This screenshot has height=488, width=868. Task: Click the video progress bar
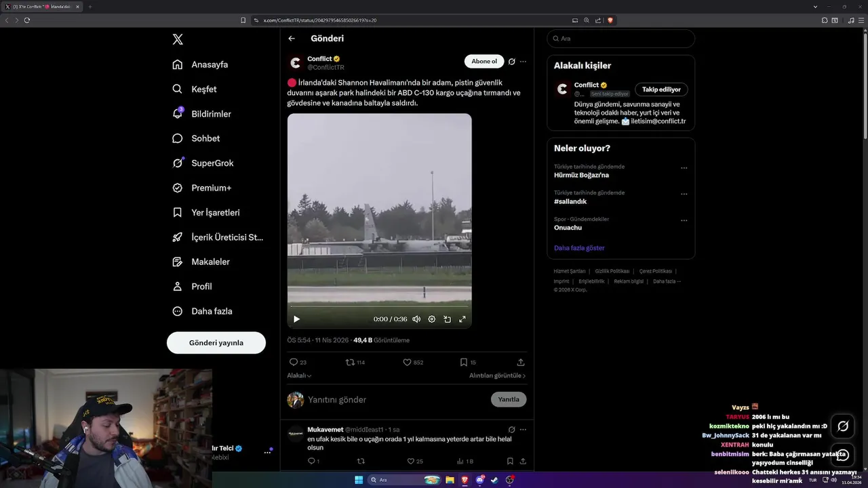379,306
